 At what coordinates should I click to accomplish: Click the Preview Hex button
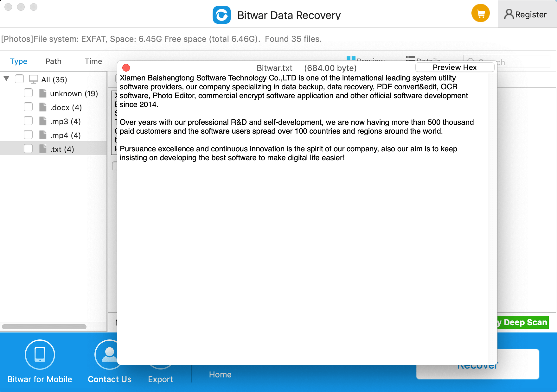click(x=455, y=67)
